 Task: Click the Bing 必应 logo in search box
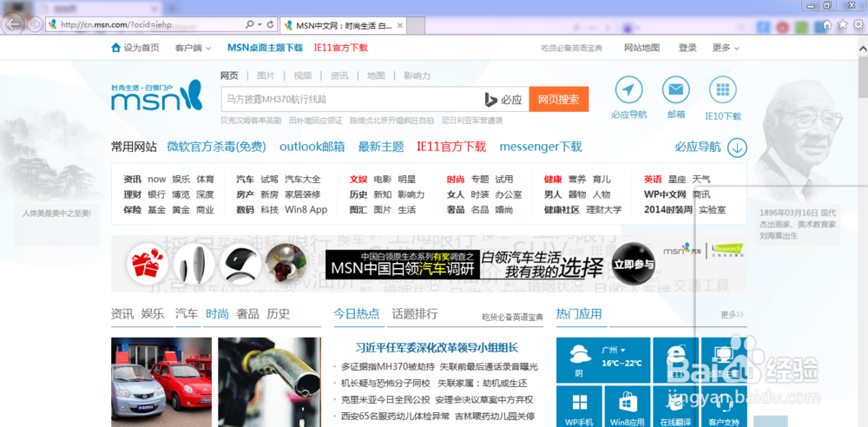pos(503,99)
